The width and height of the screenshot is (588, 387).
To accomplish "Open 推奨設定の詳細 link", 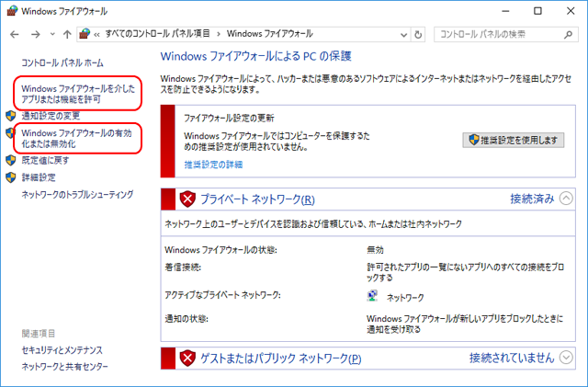I will pos(213,165).
